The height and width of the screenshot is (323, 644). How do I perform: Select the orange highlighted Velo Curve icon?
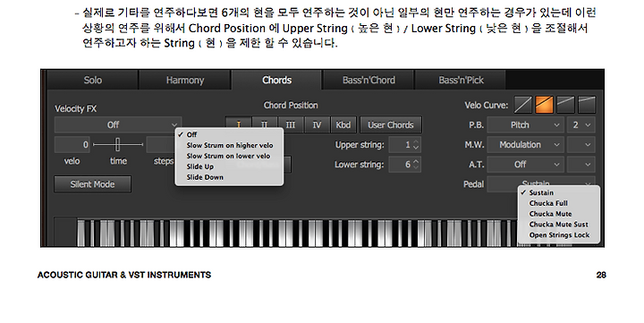pos(544,105)
